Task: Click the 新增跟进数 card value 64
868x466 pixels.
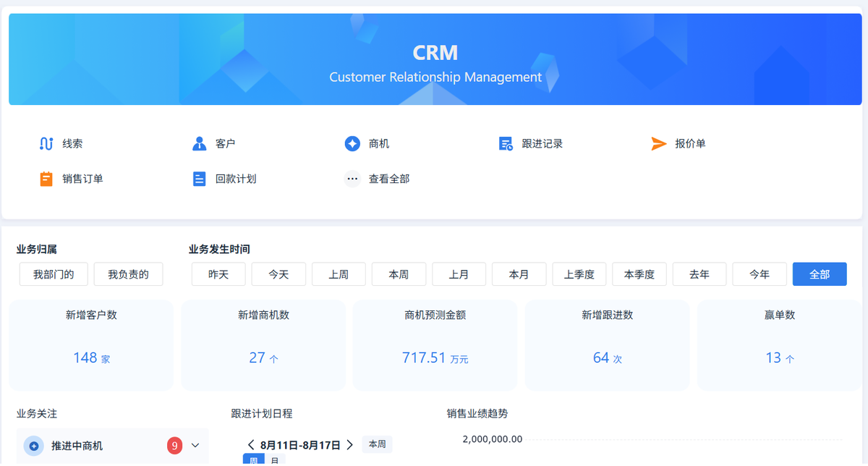Action: tap(601, 357)
